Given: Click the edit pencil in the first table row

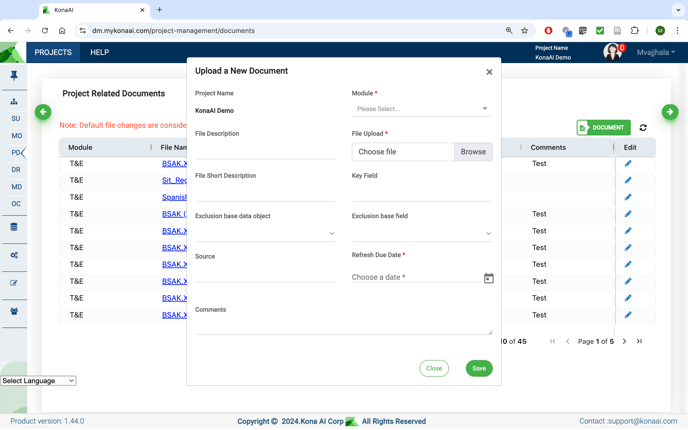Looking at the screenshot, I should pos(628,164).
